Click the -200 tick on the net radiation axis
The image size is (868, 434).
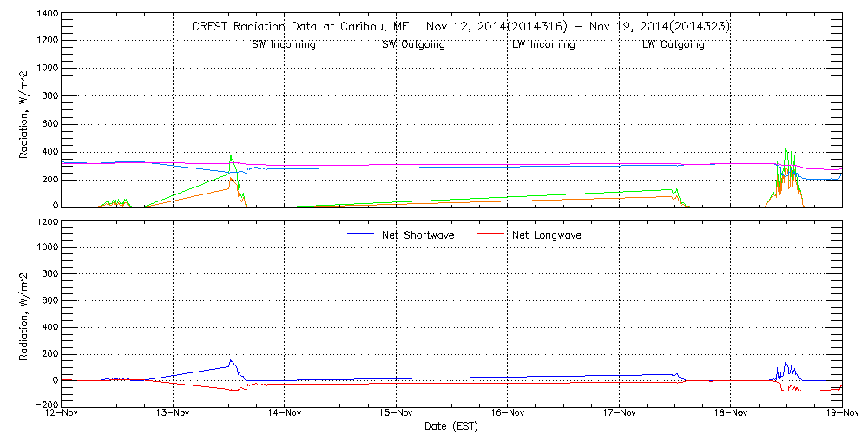pos(43,405)
